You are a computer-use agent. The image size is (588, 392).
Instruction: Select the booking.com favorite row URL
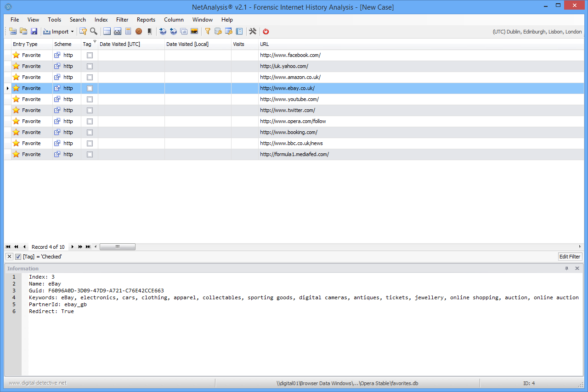[x=288, y=132]
